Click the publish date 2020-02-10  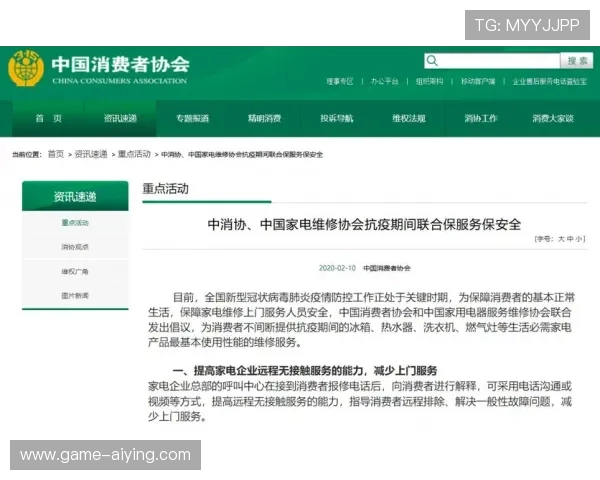337,268
